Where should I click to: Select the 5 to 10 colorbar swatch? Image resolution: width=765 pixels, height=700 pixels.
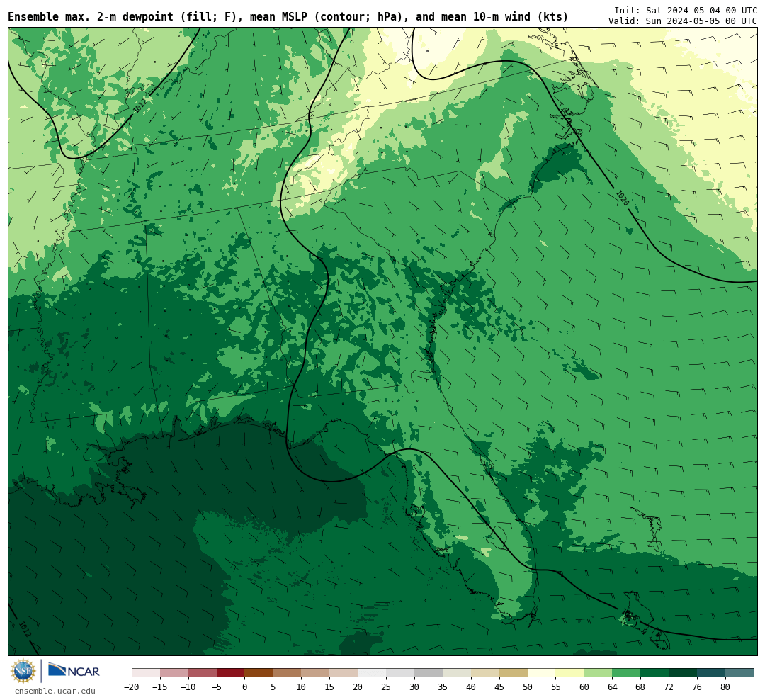tap(288, 673)
